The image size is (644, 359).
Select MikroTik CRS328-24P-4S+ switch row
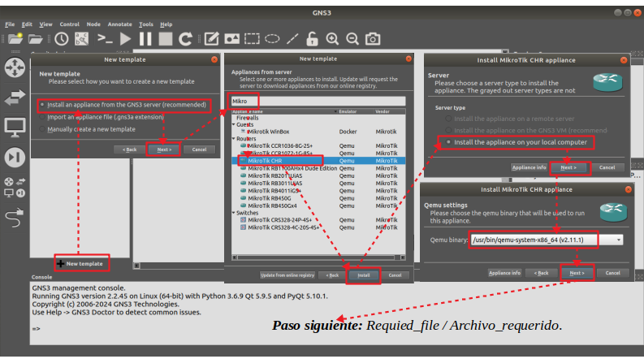pos(318,220)
